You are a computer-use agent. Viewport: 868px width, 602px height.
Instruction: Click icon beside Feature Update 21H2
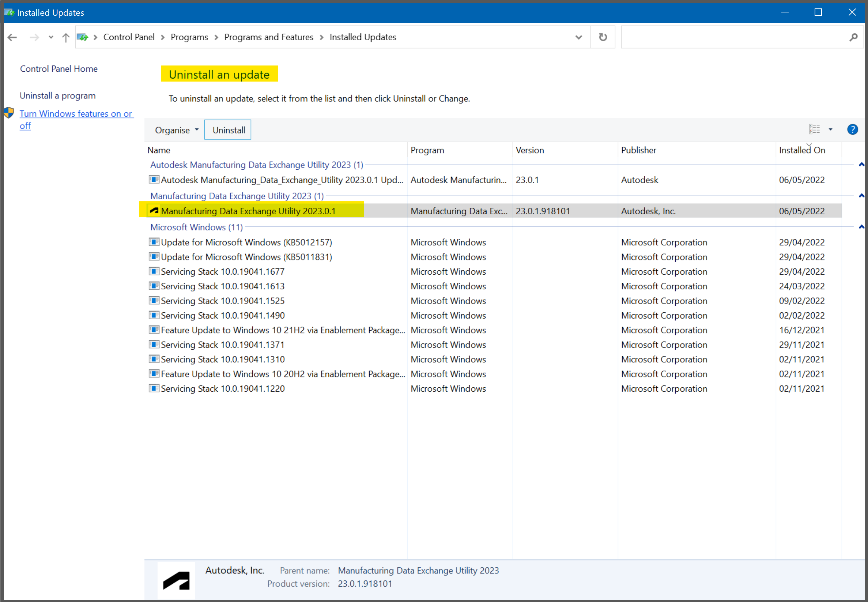[154, 329]
